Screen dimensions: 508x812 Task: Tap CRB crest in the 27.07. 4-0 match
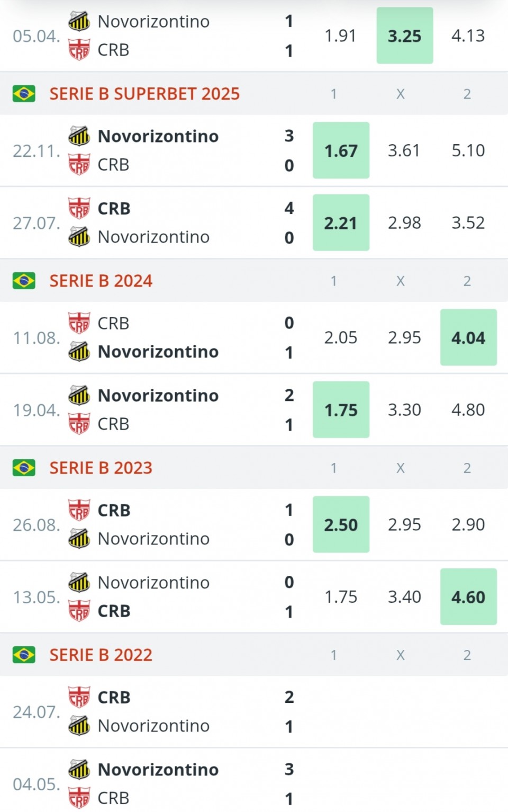pyautogui.click(x=79, y=208)
